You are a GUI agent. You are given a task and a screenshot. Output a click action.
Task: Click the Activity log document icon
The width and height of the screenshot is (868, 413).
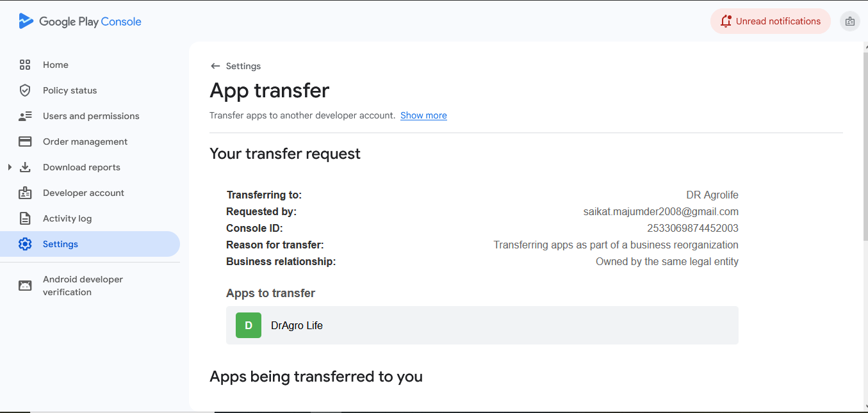tap(25, 218)
